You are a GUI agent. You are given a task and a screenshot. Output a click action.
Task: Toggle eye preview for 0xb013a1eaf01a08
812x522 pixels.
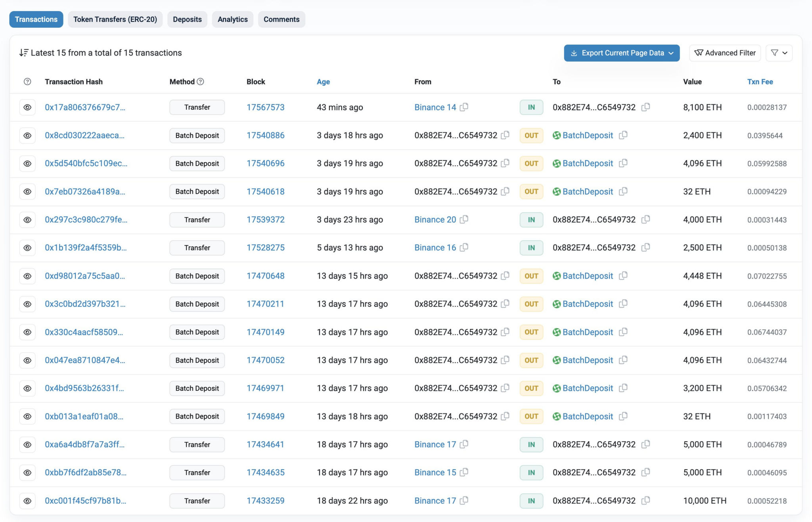pyautogui.click(x=27, y=416)
